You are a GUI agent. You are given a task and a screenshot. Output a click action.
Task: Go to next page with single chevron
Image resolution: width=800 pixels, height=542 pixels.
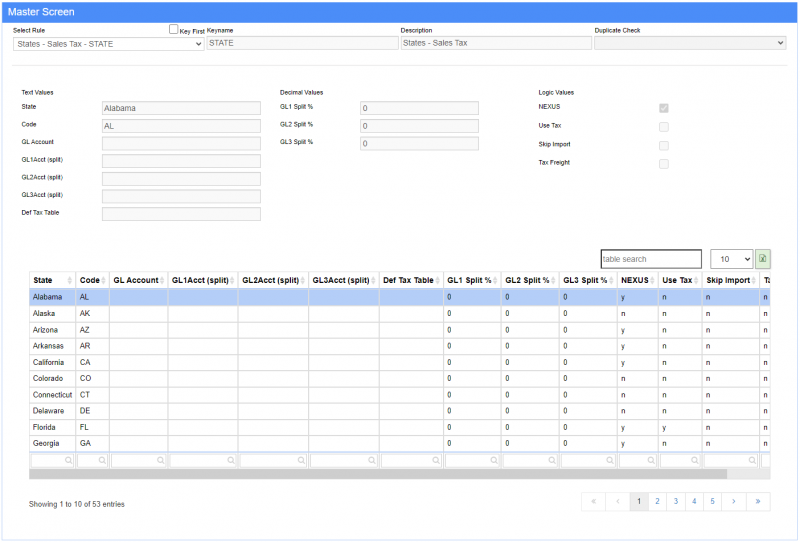pos(735,501)
